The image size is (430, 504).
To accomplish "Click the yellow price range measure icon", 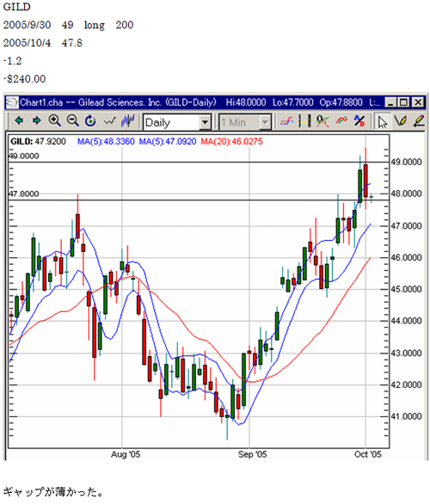I will pos(304,121).
